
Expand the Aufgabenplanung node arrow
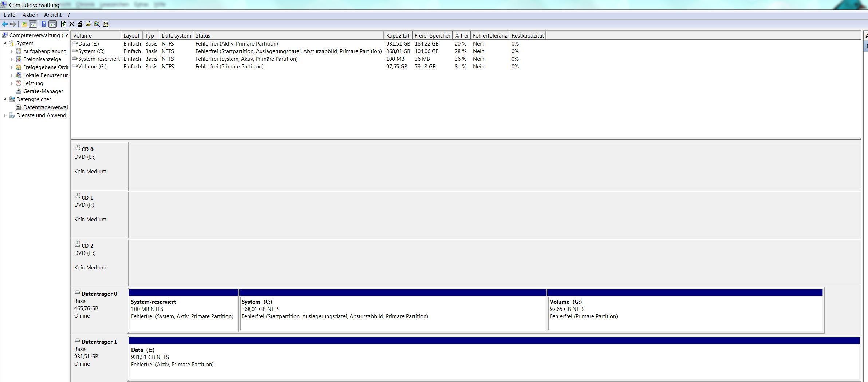tap(12, 51)
